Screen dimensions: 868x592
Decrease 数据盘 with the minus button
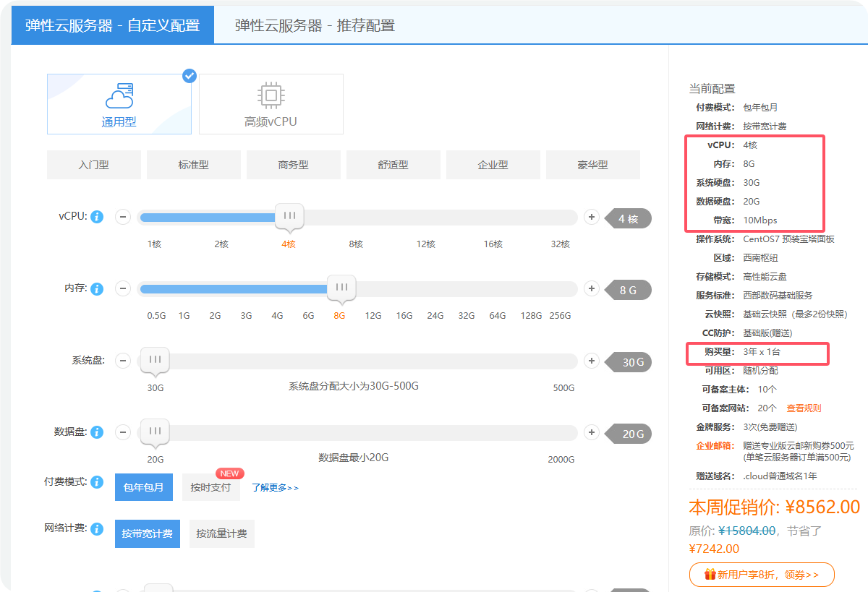point(123,433)
